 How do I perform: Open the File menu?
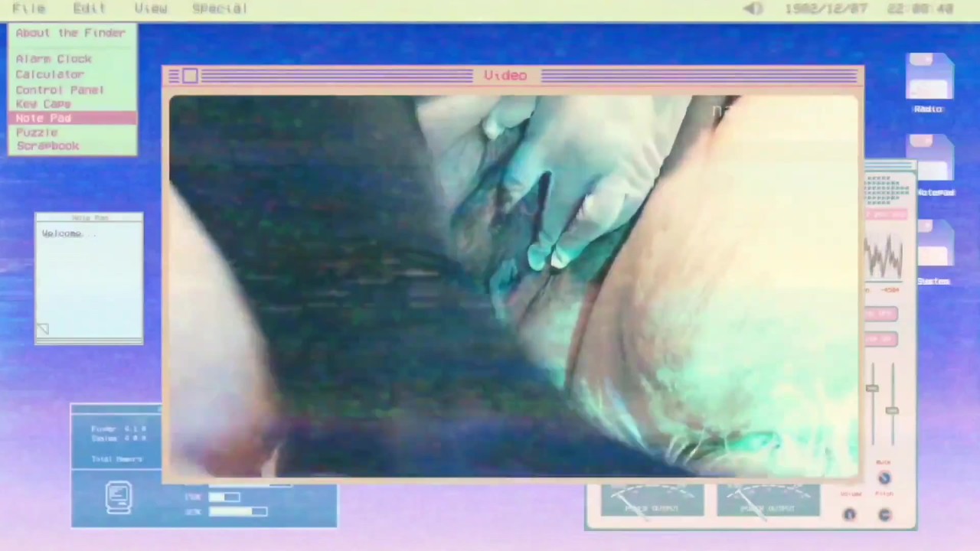click(29, 8)
